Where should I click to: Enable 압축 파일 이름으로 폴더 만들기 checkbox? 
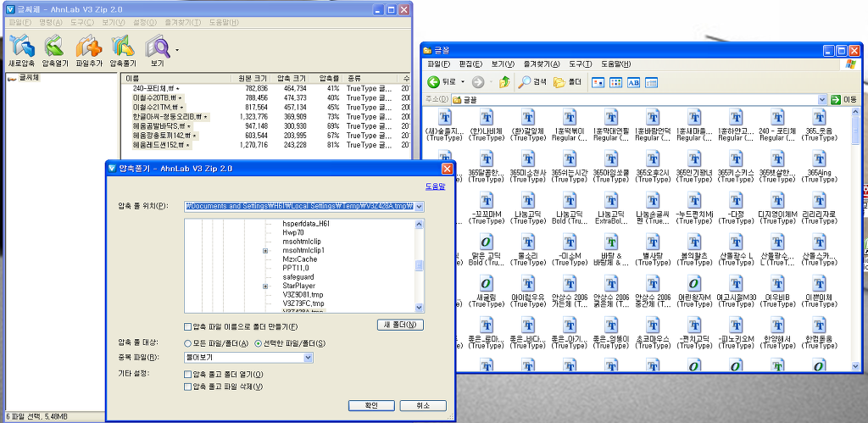[x=188, y=326]
